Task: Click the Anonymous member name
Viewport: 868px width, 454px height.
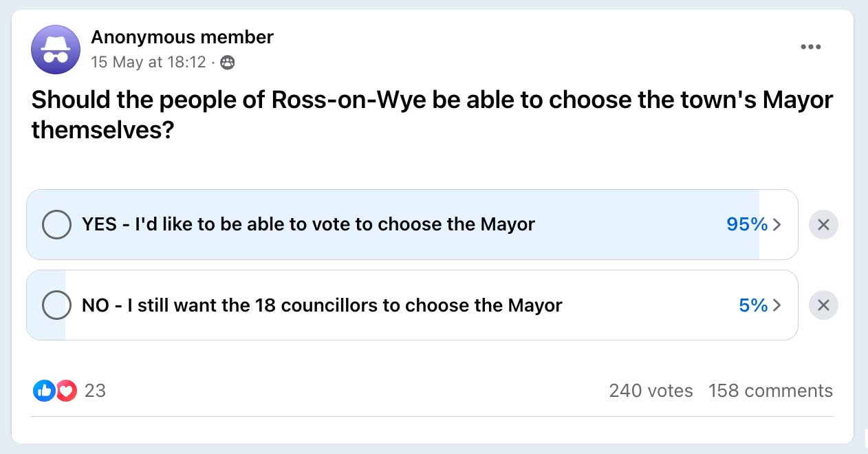Action: tap(182, 36)
